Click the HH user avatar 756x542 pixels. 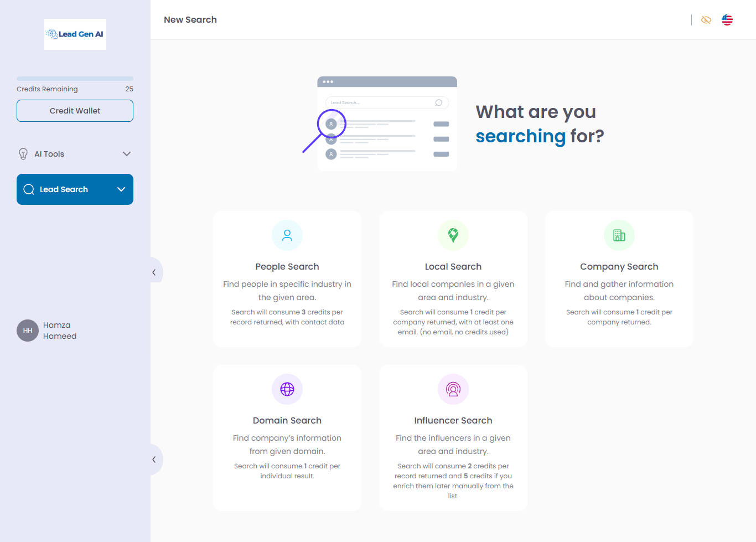[x=28, y=331]
